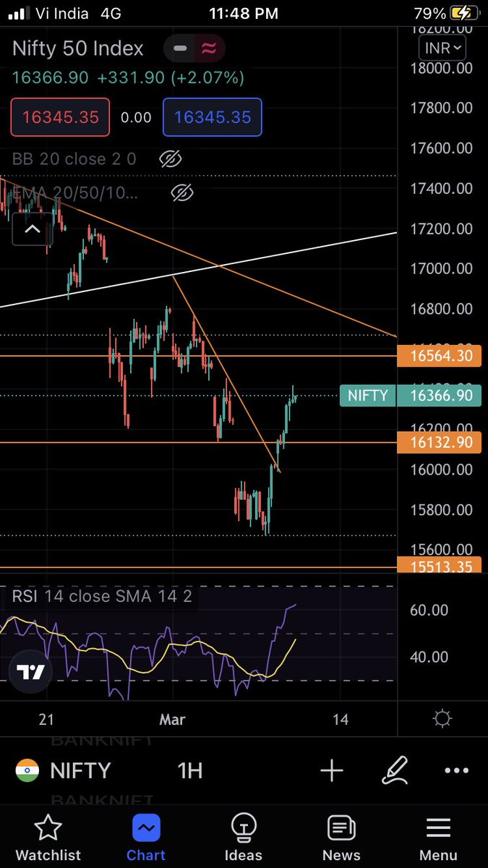488x868 pixels.
Task: Show the hidden EMA 20/50/10 indicator
Action: tap(182, 192)
